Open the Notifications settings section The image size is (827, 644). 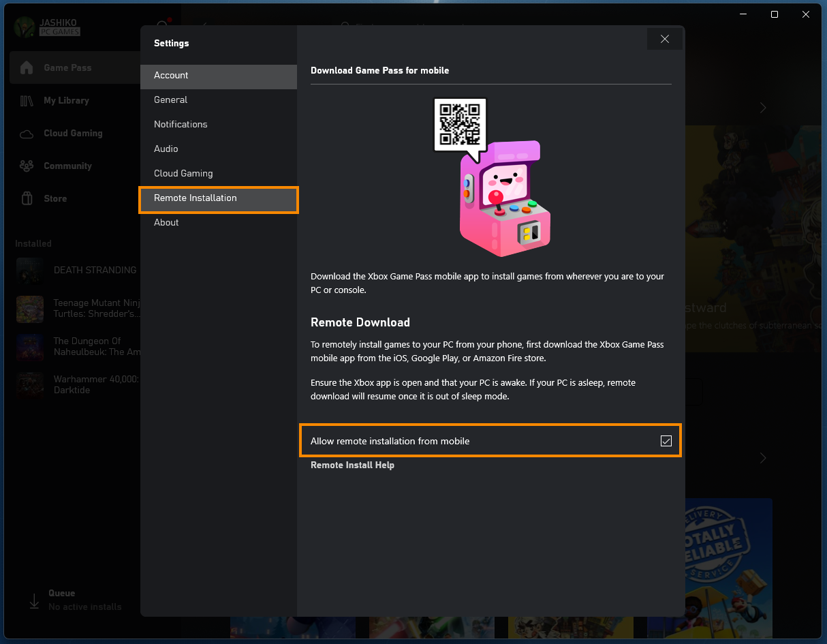219,125
